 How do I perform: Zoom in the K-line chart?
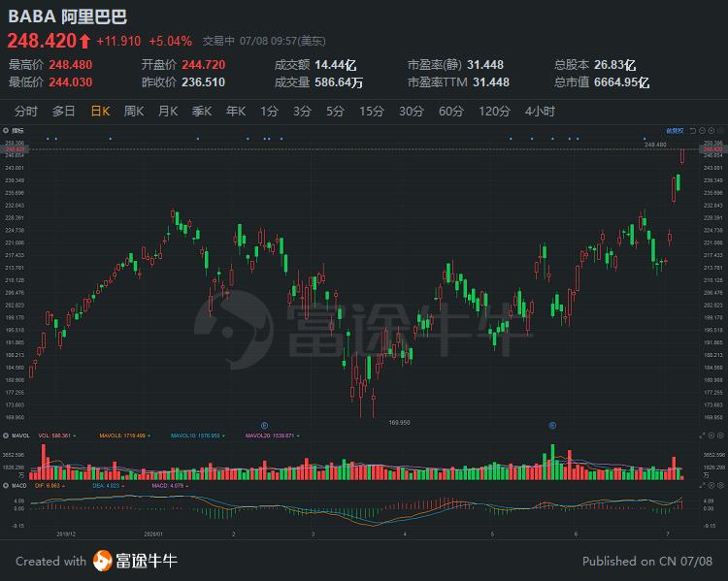711,131
